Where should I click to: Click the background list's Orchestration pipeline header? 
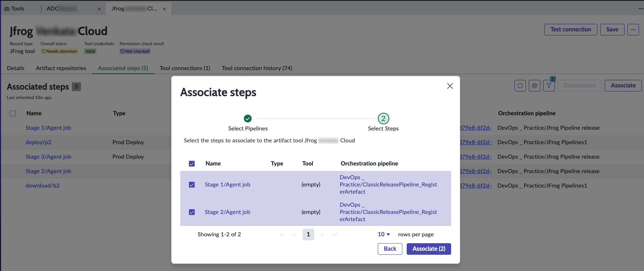pyautogui.click(x=527, y=113)
